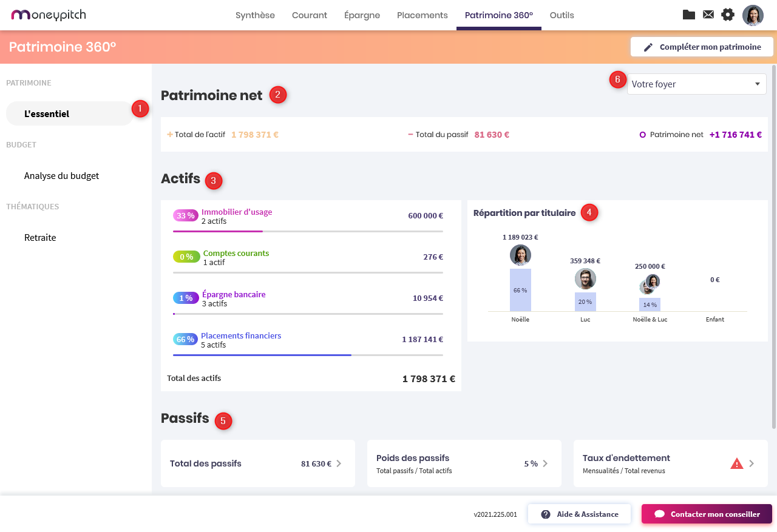Click the user profile avatar
The height and width of the screenshot is (532, 777).
pyautogui.click(x=753, y=15)
